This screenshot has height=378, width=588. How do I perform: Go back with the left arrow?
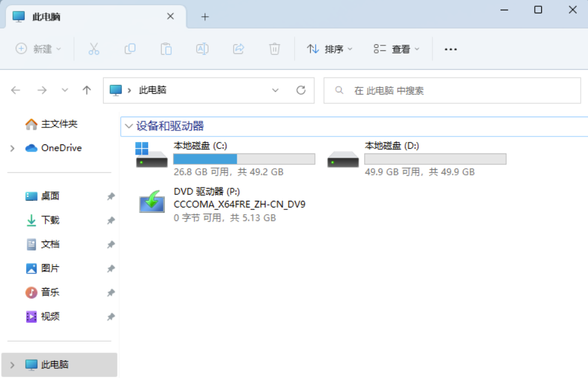point(16,90)
